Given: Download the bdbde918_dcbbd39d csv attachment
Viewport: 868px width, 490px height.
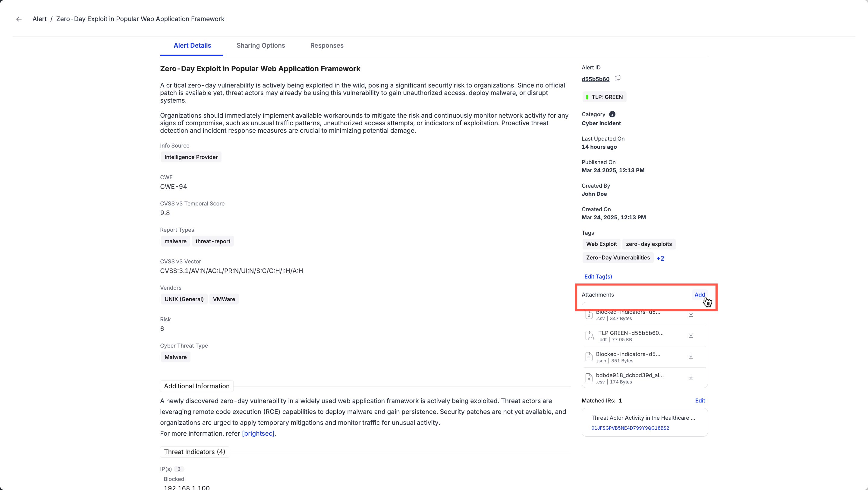Looking at the screenshot, I should point(691,378).
